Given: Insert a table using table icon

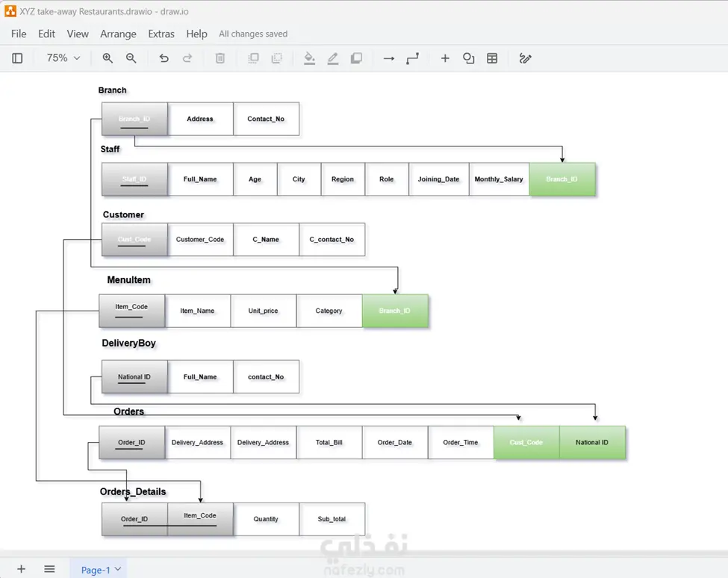Looking at the screenshot, I should [x=492, y=58].
